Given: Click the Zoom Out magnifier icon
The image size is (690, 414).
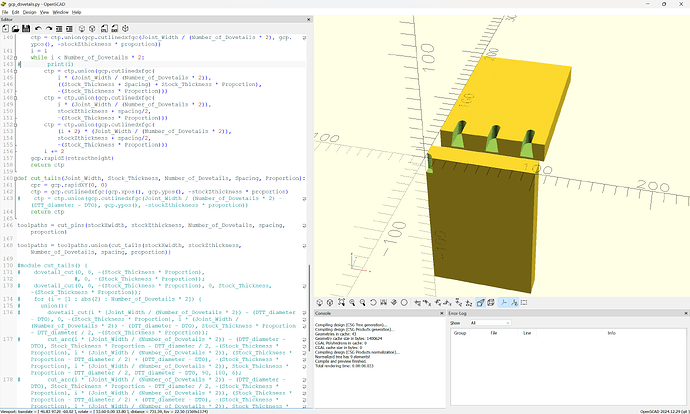Looking at the screenshot, I should (363, 303).
